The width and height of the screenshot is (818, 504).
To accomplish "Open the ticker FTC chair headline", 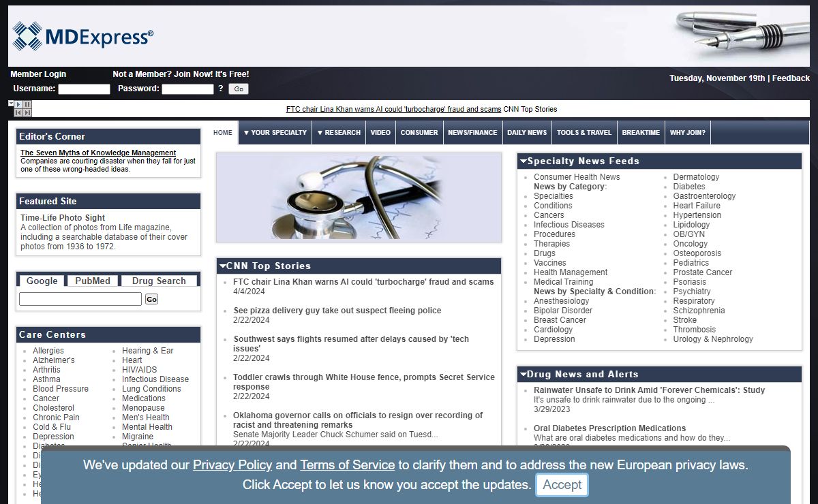I will tap(393, 109).
